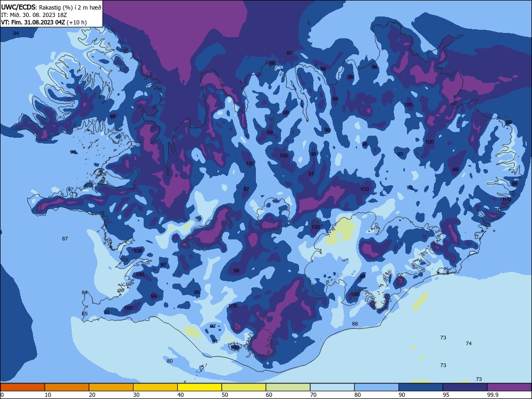The image size is (532, 399).
Task: Click the orange 10–20 legend swatch
Action: pyautogui.click(x=67, y=387)
